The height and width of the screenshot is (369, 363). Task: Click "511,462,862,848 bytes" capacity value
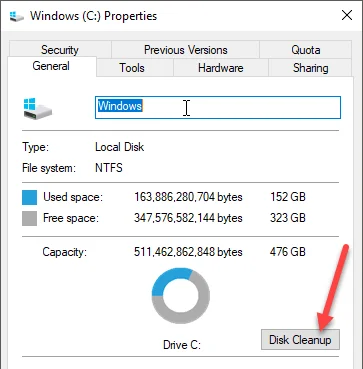[188, 252]
